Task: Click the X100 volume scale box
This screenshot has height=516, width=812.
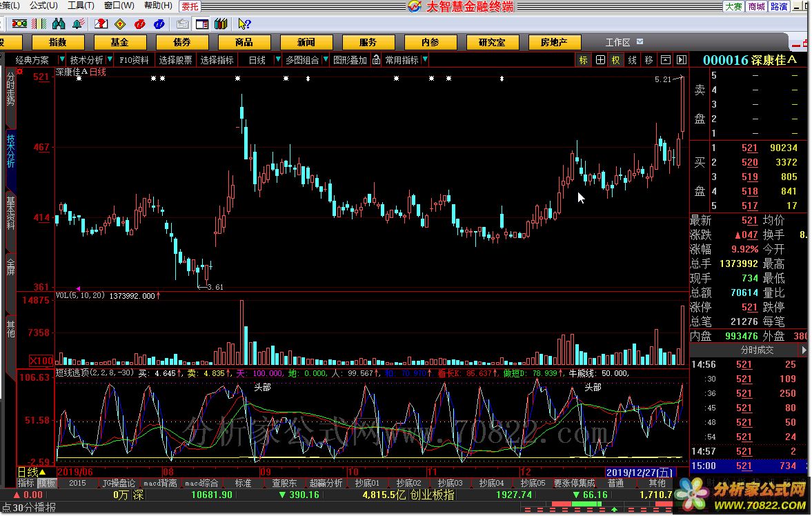Action: (41, 361)
